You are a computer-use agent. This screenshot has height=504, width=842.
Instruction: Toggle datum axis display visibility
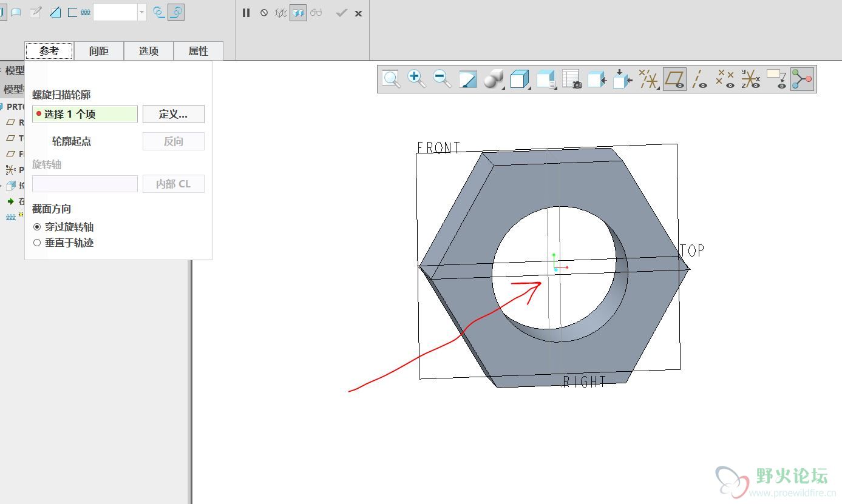point(700,79)
